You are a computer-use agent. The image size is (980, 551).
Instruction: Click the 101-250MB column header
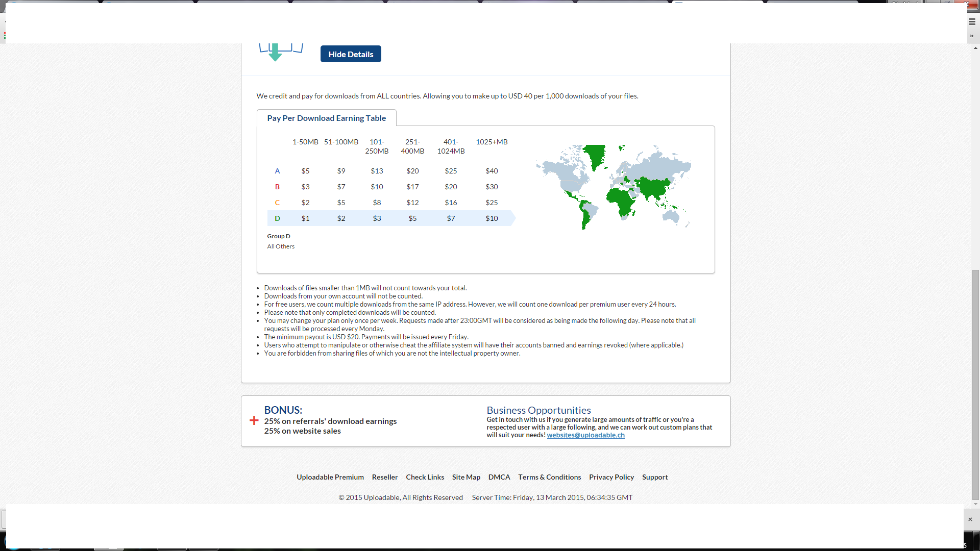tap(377, 146)
